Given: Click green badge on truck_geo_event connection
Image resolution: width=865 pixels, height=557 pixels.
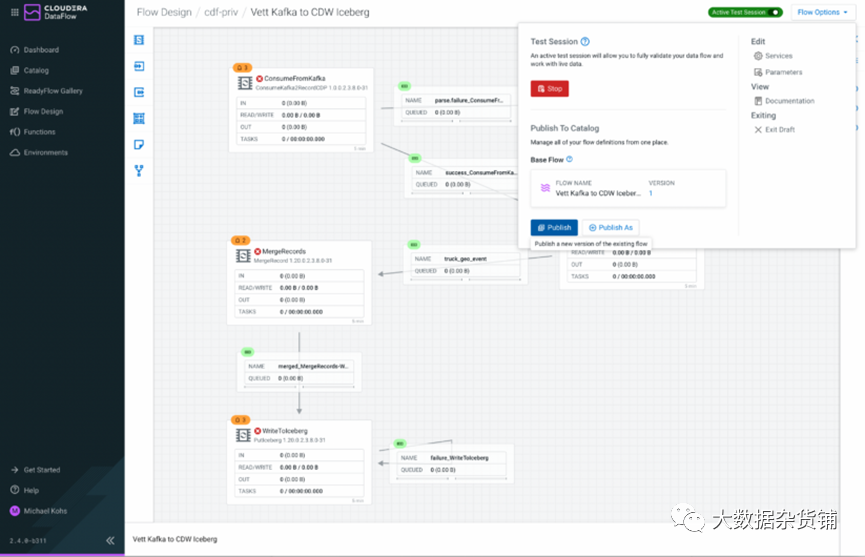Looking at the screenshot, I should (x=414, y=245).
